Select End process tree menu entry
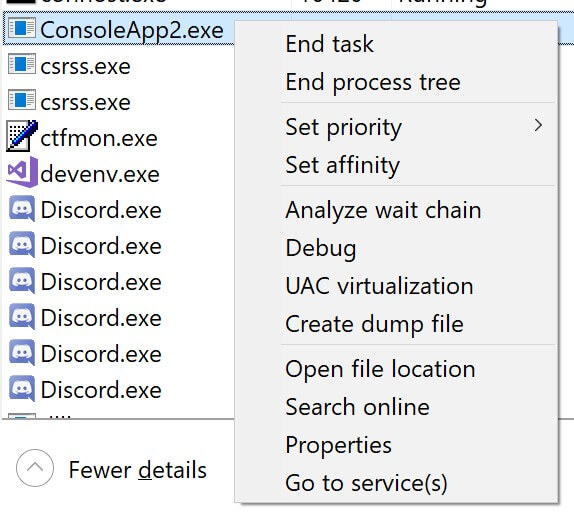The height and width of the screenshot is (512, 574). tap(396, 82)
